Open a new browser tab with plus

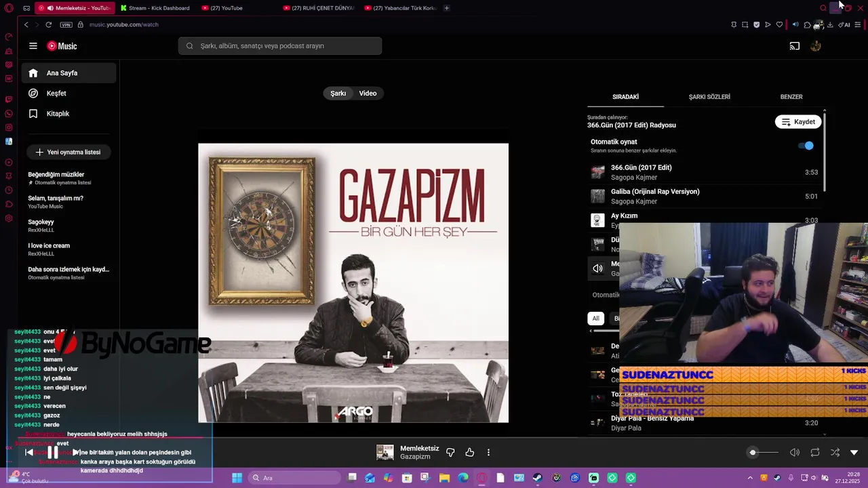(446, 8)
